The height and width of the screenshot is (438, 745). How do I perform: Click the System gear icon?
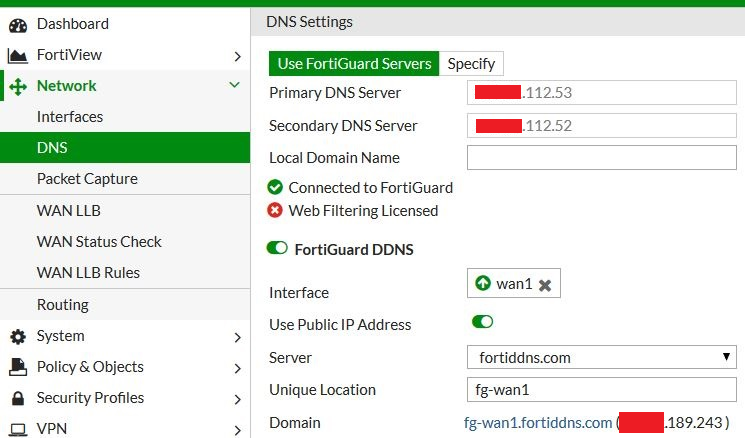click(x=17, y=336)
